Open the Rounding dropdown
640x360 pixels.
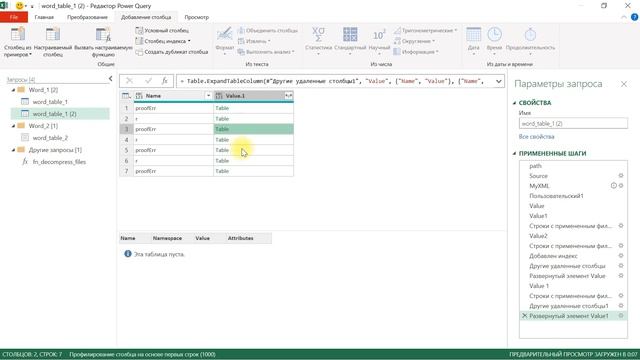pyautogui.click(x=414, y=41)
